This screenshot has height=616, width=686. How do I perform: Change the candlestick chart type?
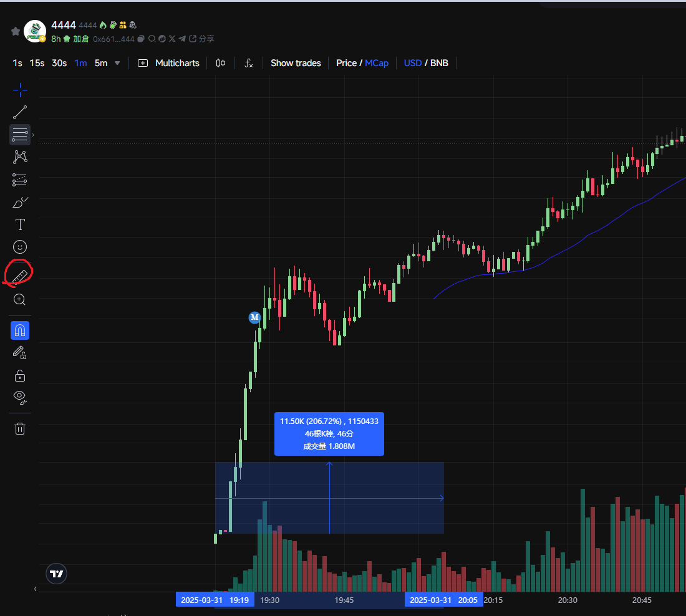(221, 63)
